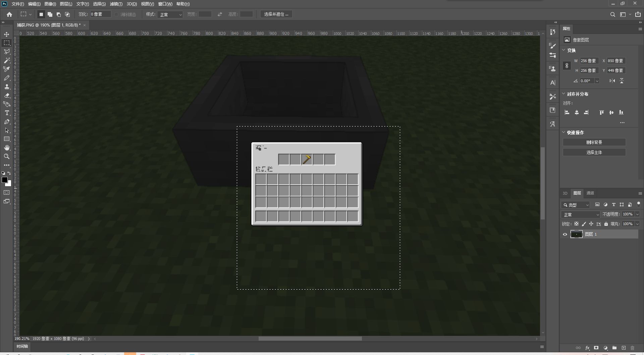Open the extra tools ellipsis in toolbar

(x=6, y=165)
